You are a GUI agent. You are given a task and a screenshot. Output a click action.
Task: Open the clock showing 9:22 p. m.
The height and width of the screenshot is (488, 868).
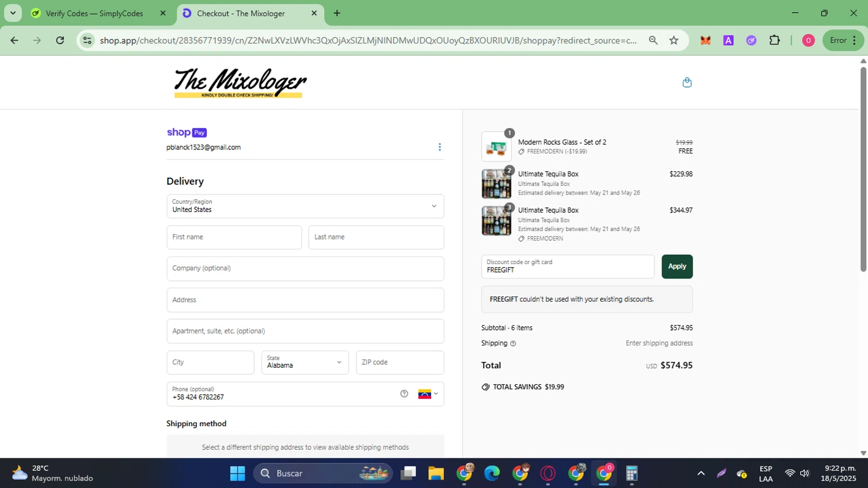pyautogui.click(x=838, y=474)
